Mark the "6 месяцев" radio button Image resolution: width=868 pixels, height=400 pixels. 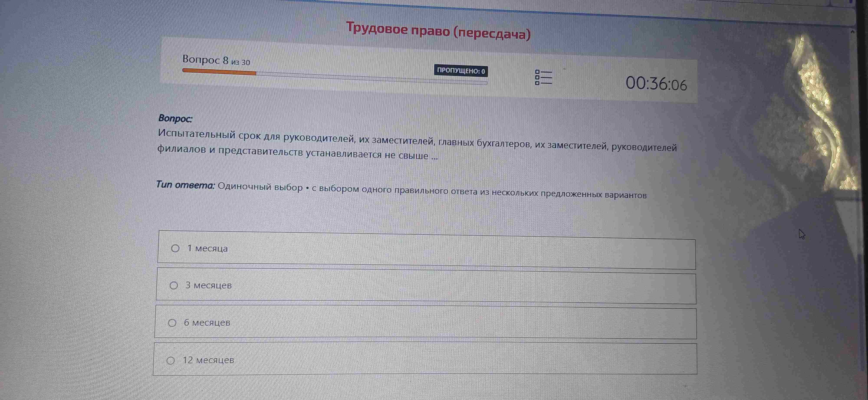172,323
